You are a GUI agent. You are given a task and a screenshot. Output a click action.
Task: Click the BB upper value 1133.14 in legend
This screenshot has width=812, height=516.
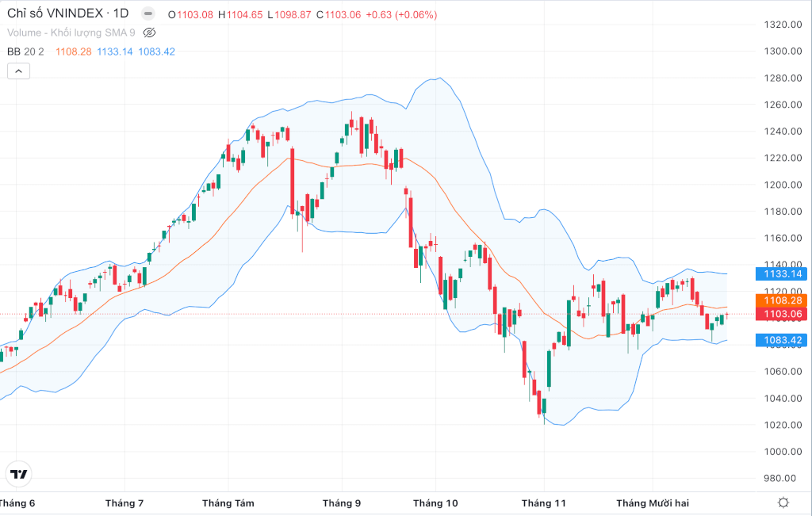115,52
